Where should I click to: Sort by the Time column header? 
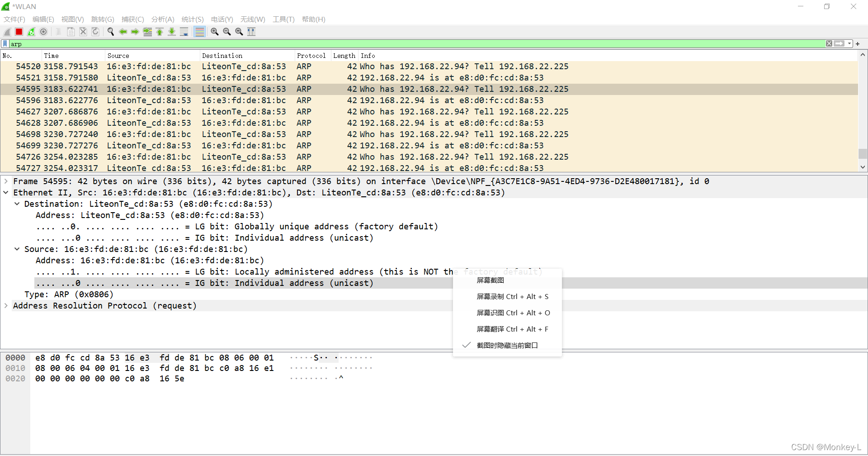click(74, 56)
